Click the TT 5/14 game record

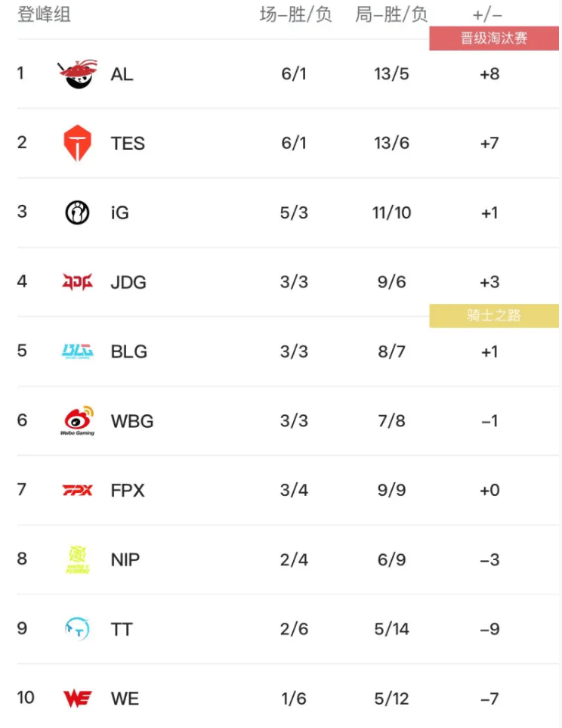(x=392, y=629)
